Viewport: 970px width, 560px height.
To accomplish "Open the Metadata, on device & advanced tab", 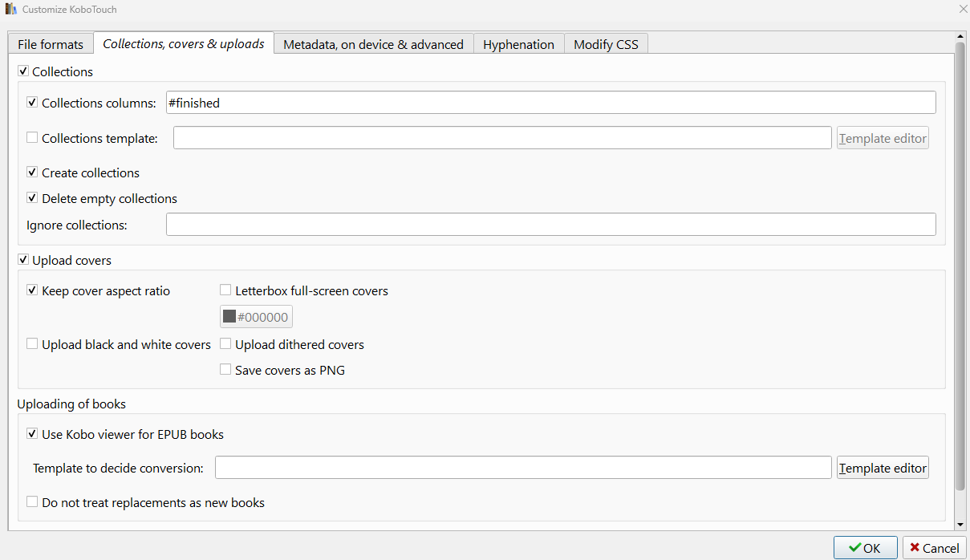I will 373,44.
